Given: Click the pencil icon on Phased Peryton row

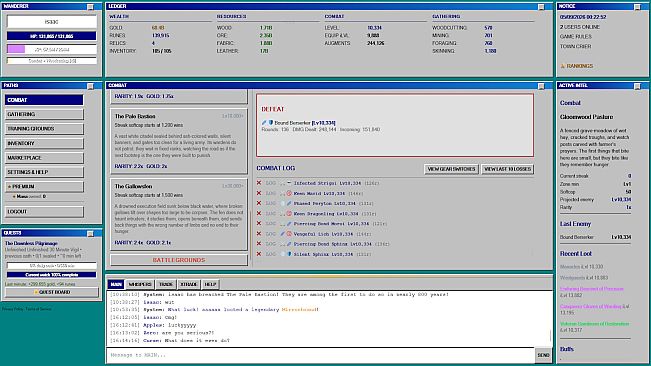Looking at the screenshot, I should click(x=289, y=203).
